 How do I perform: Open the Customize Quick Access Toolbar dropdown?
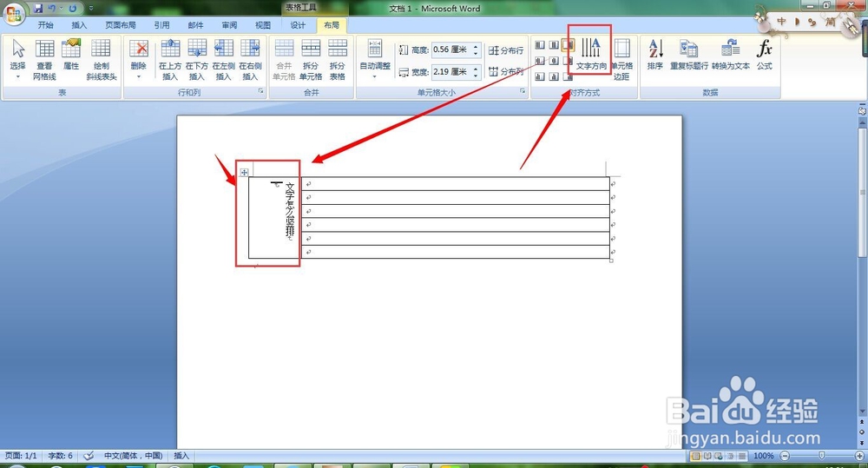(x=91, y=9)
